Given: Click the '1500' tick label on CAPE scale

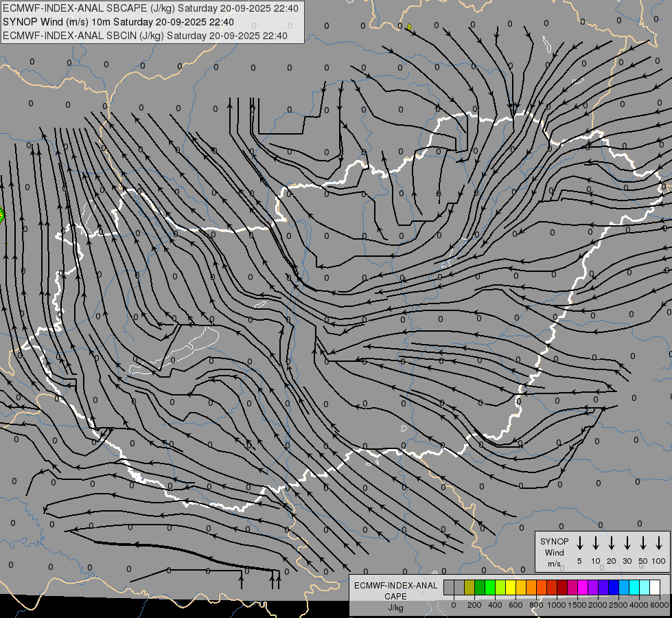Looking at the screenshot, I should point(577,605).
